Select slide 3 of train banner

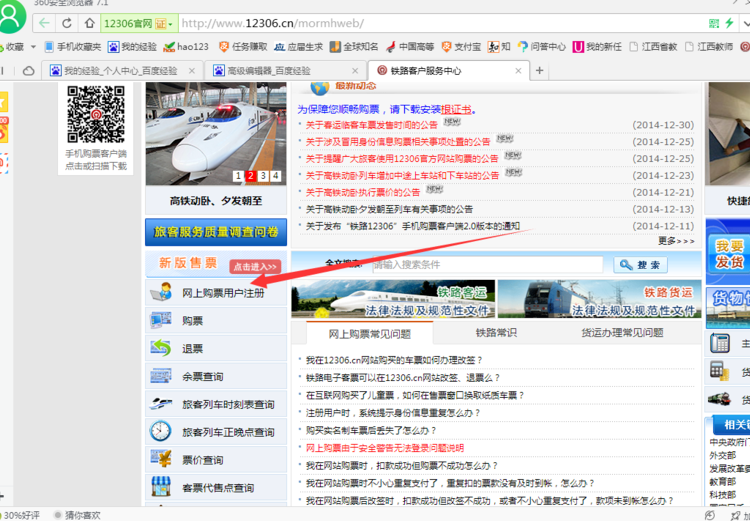coord(263,176)
